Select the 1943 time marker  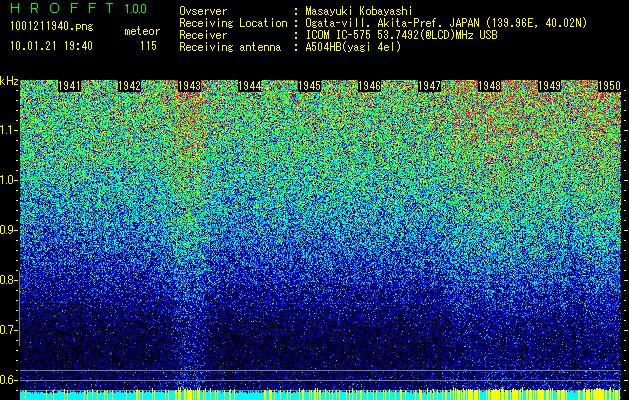(189, 86)
